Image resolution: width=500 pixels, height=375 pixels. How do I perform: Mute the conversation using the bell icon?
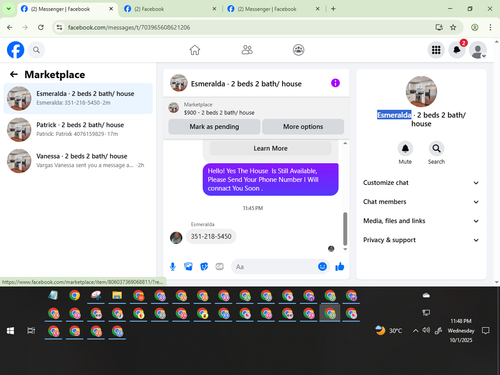[405, 148]
